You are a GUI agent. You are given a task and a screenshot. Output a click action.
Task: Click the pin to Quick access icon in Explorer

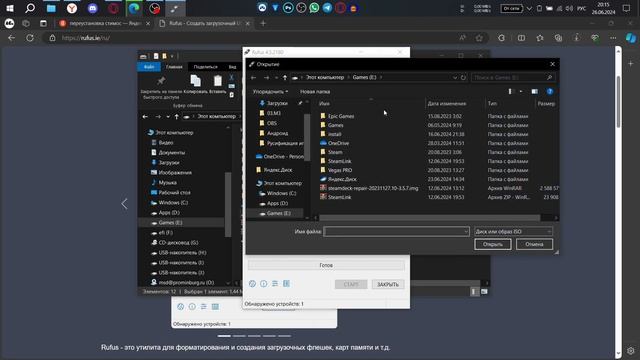[x=161, y=81]
